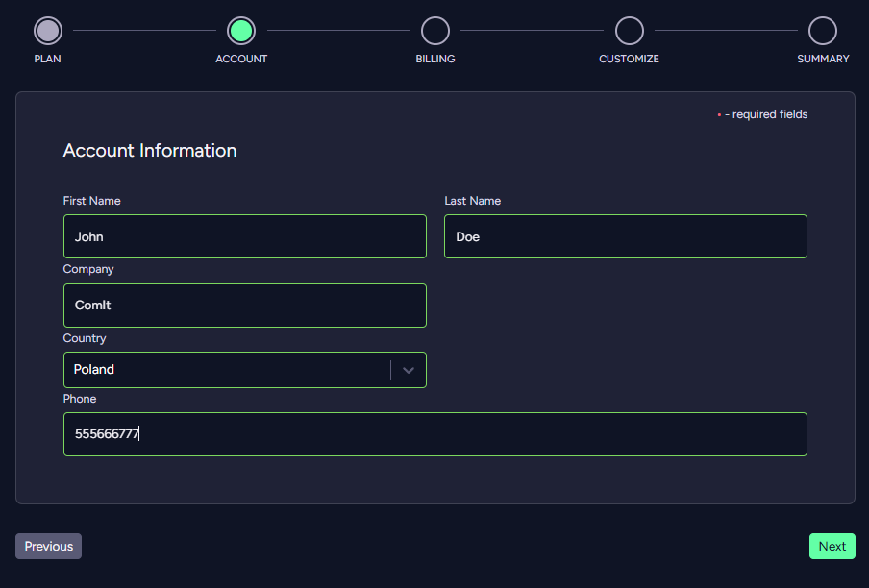Viewport: 869px width, 588px height.
Task: Expand the country selector showing Poland
Action: pos(244,370)
